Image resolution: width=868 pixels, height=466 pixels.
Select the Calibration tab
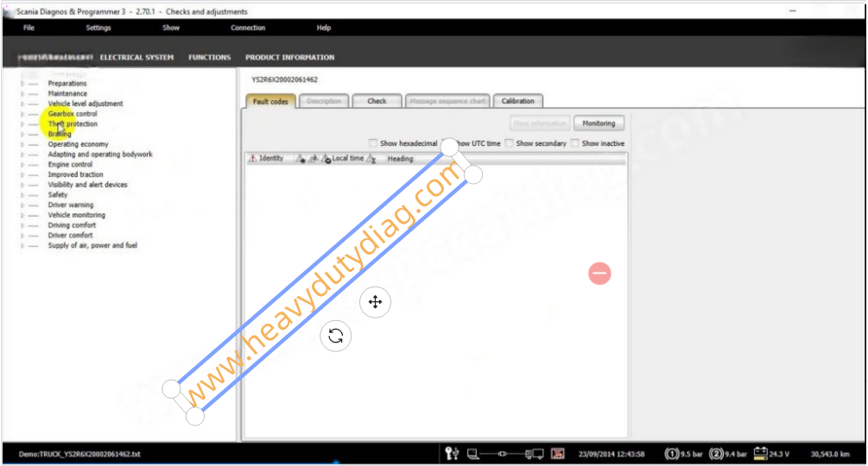click(518, 101)
